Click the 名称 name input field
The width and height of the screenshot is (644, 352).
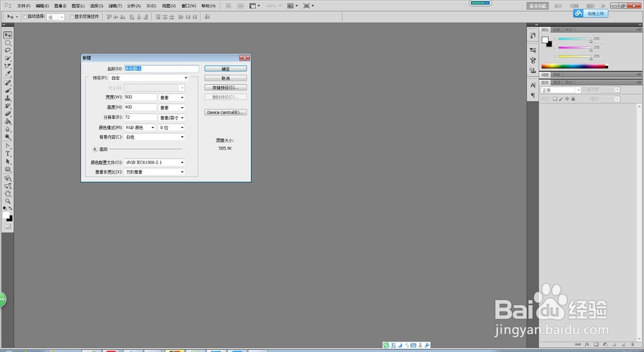(162, 69)
